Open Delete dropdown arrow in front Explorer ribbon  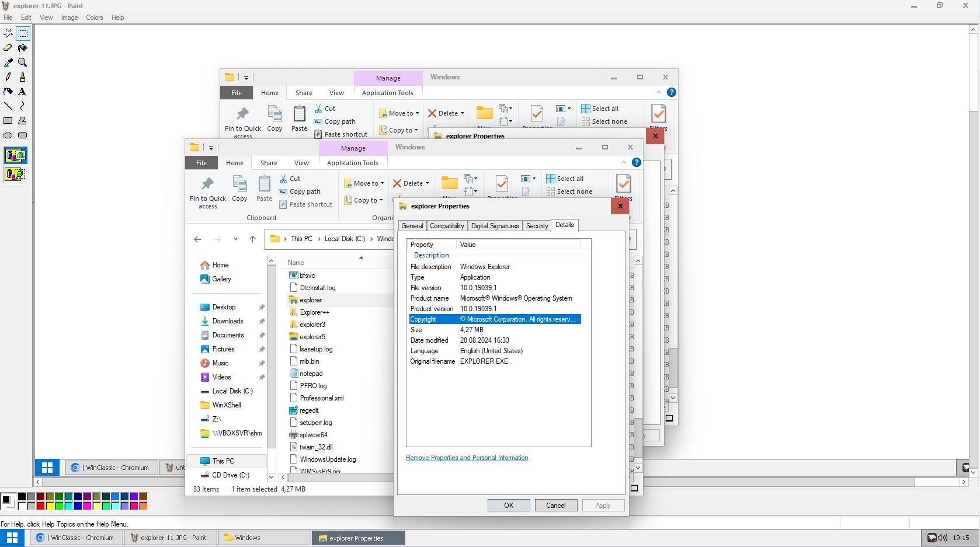[427, 183]
